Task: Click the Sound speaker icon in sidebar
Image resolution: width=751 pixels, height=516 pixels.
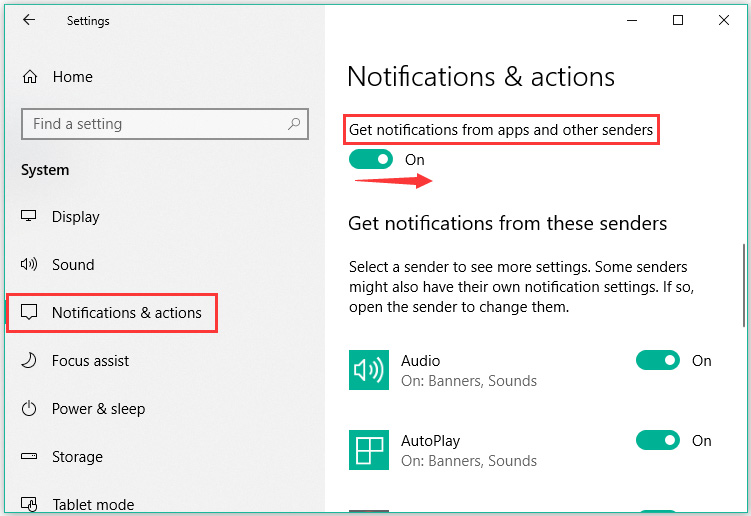Action: pyautogui.click(x=29, y=264)
